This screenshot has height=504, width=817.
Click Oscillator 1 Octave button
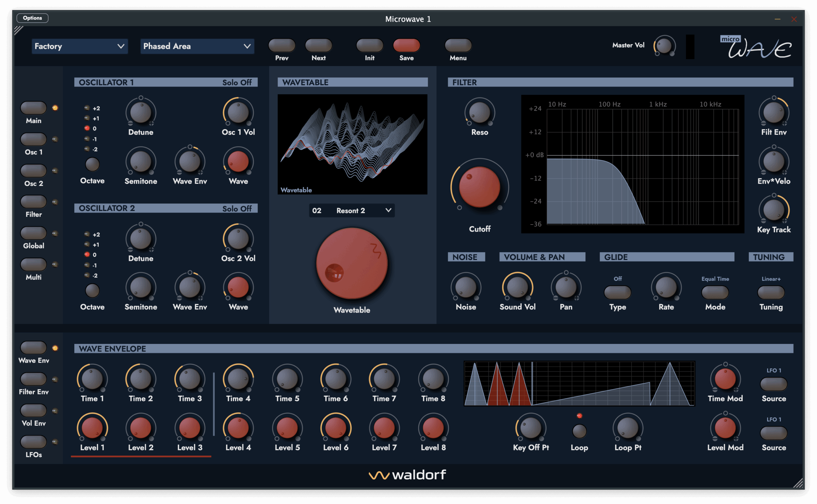92,164
